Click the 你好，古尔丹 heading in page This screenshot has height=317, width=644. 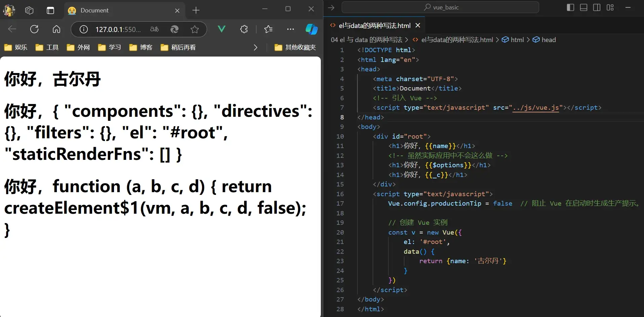tap(52, 79)
